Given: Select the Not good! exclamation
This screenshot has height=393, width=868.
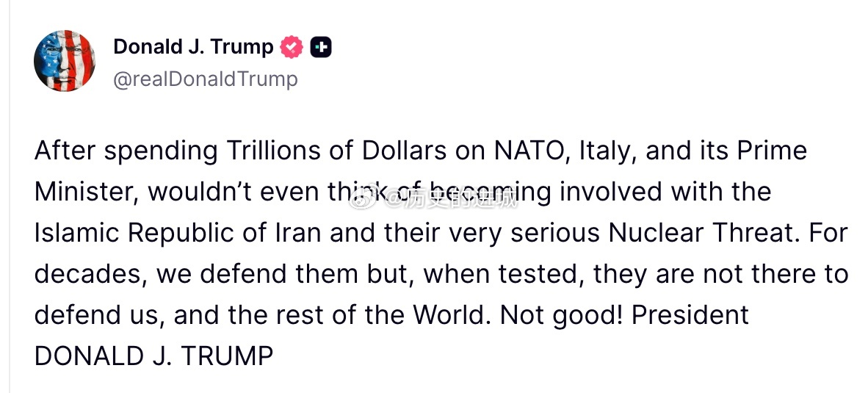Looking at the screenshot, I should [x=561, y=316].
